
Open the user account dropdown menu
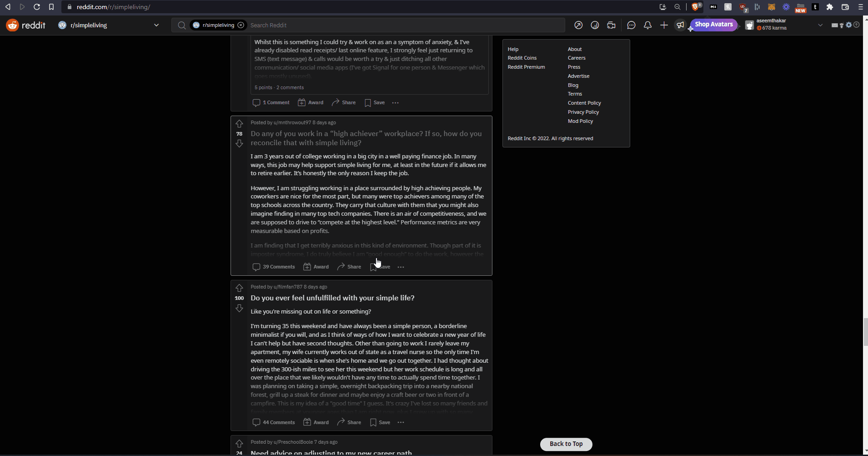[x=820, y=25]
